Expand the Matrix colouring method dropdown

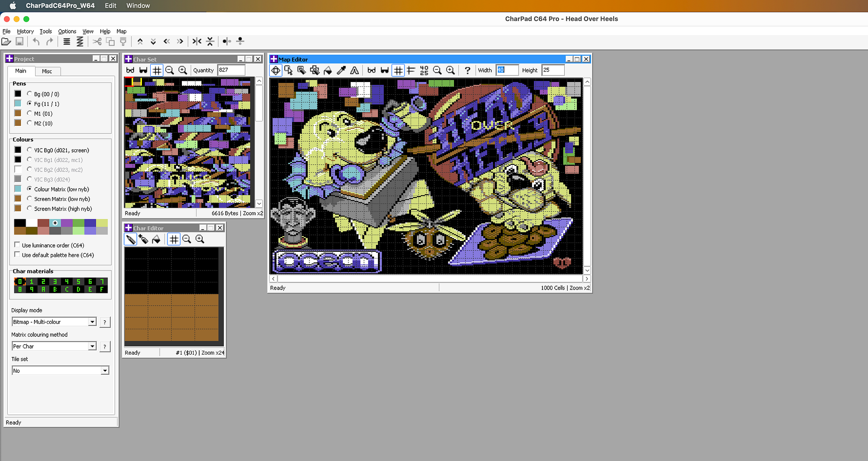click(x=92, y=346)
